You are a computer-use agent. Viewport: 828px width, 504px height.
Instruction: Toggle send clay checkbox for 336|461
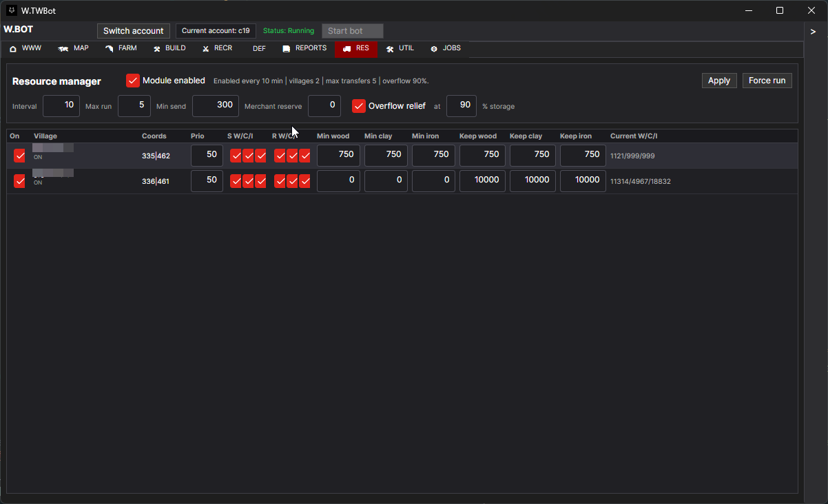[x=249, y=181]
